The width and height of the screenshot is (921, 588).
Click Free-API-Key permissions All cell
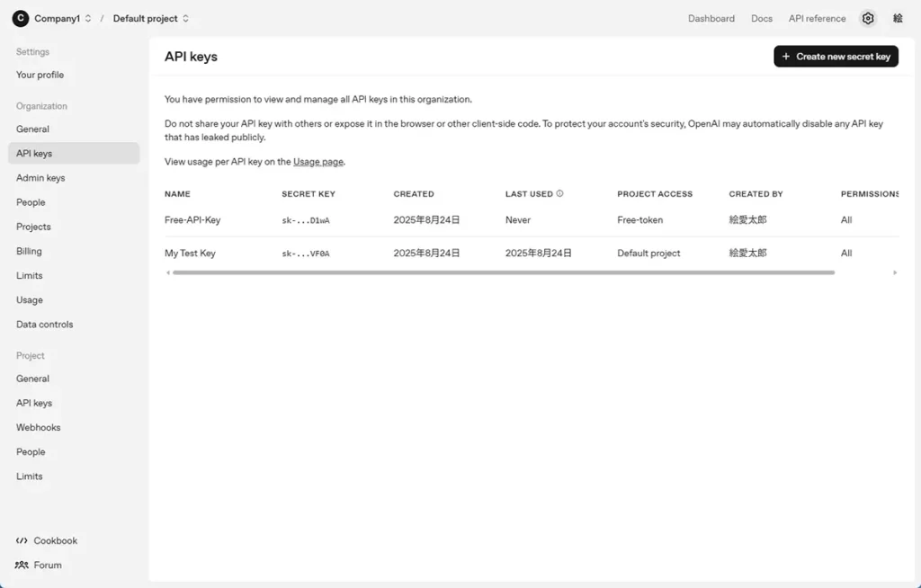(x=845, y=219)
